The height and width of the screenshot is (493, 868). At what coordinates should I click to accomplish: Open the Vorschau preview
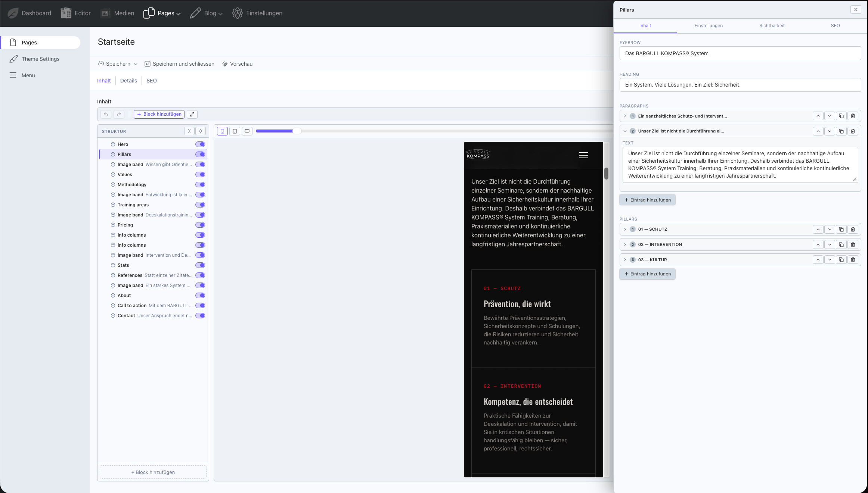click(x=237, y=64)
